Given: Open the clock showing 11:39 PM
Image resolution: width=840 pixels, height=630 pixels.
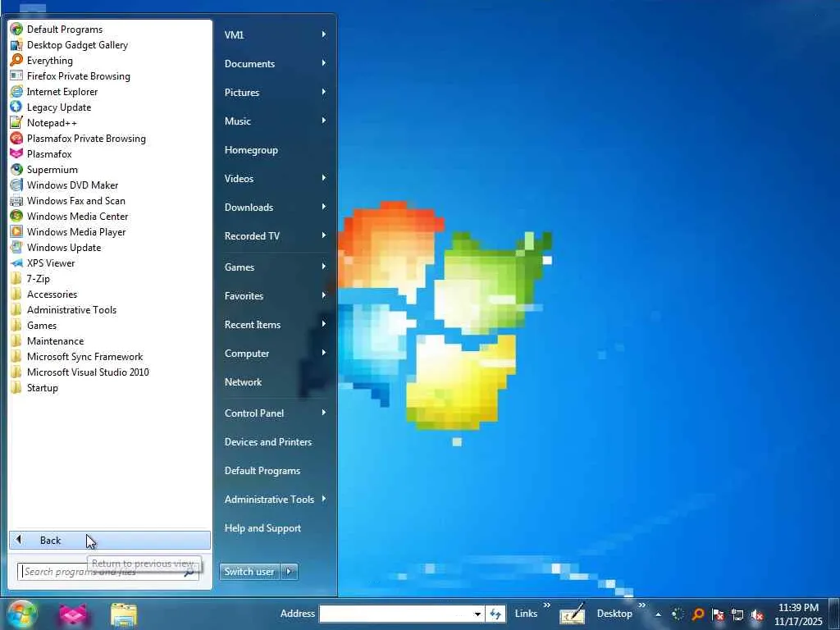Looking at the screenshot, I should tap(798, 614).
